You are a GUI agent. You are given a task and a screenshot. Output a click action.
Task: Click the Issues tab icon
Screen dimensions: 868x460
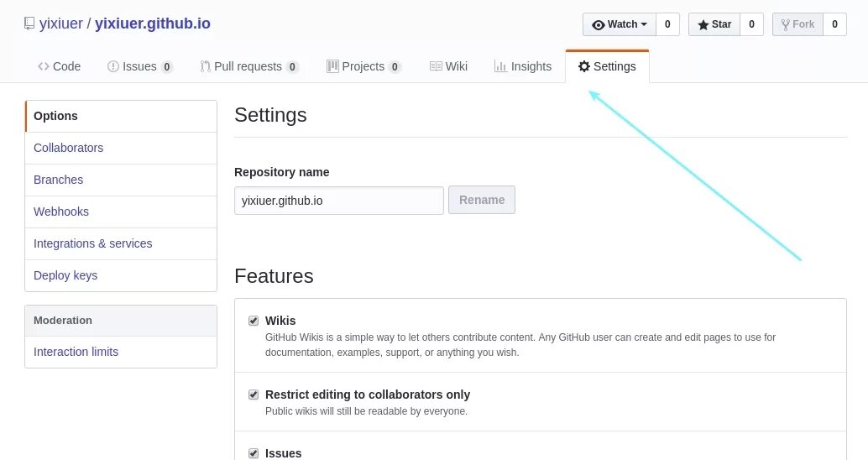(x=113, y=66)
